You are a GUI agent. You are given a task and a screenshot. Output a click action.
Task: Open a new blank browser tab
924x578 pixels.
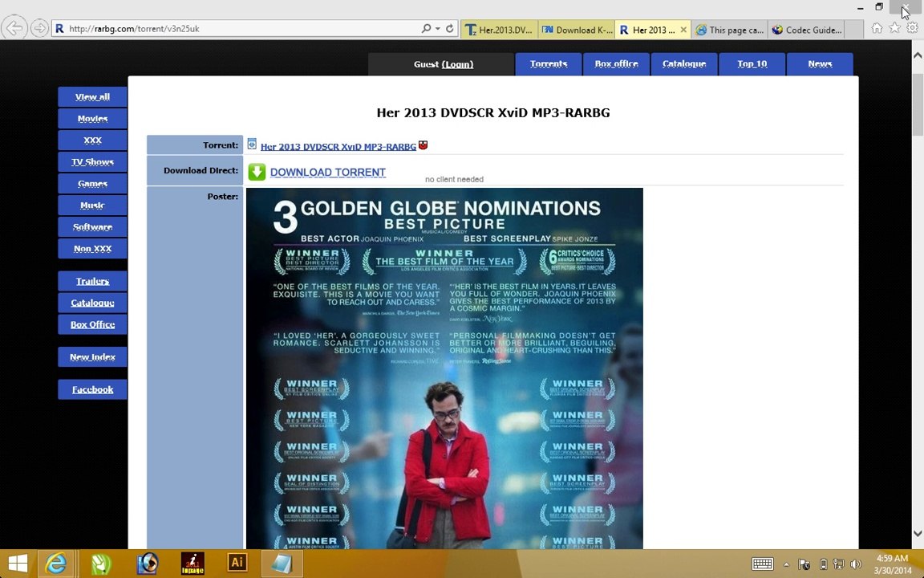pos(854,30)
